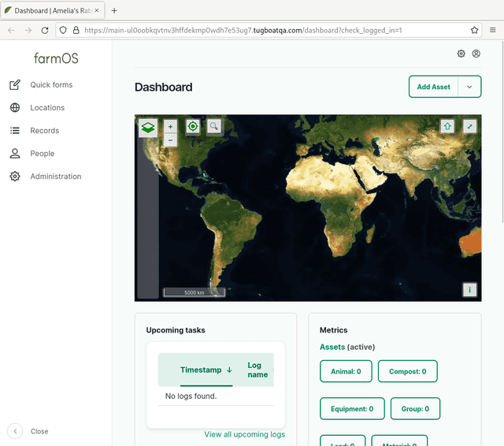Select the Dashboard browser tab
The width and height of the screenshot is (504, 446).
tap(53, 10)
